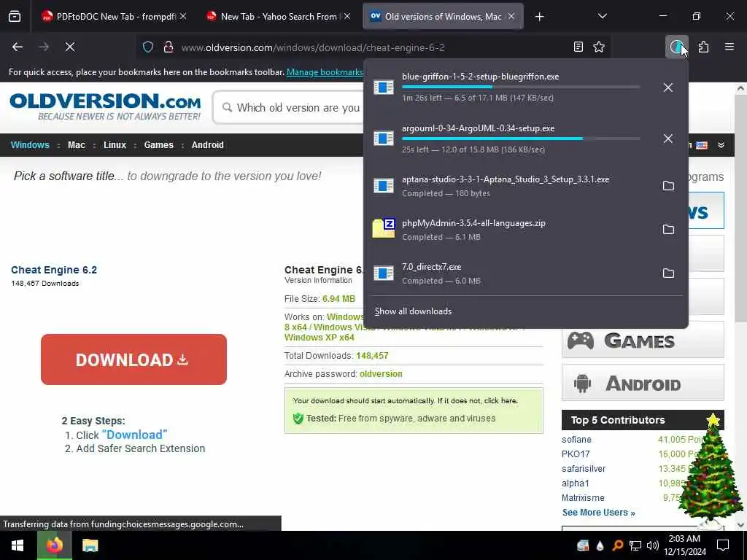747x560 pixels.
Task: Click the downloads toolbar button
Action: 676,47
